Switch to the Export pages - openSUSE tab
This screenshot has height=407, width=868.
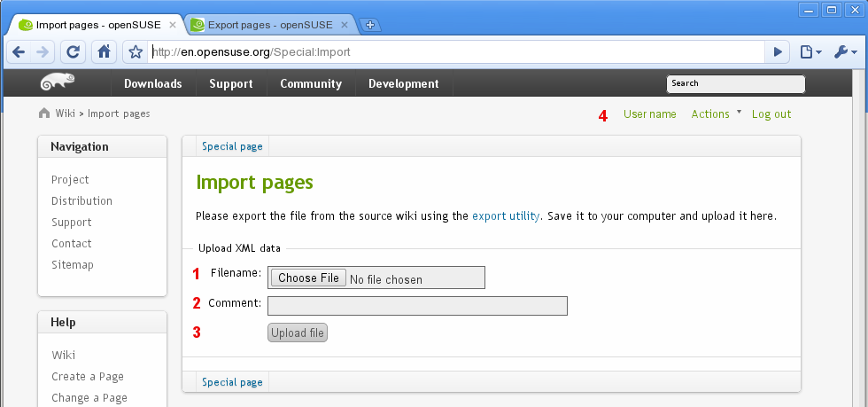270,25
